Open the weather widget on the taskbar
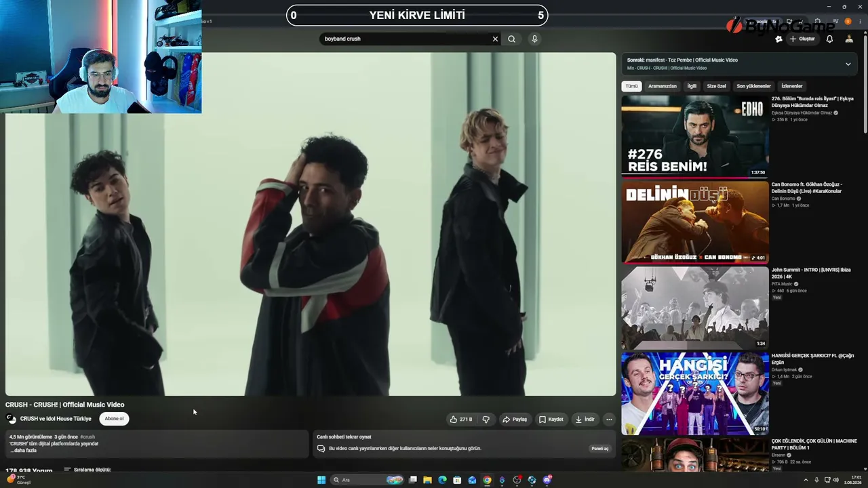The image size is (868, 488). click(19, 480)
